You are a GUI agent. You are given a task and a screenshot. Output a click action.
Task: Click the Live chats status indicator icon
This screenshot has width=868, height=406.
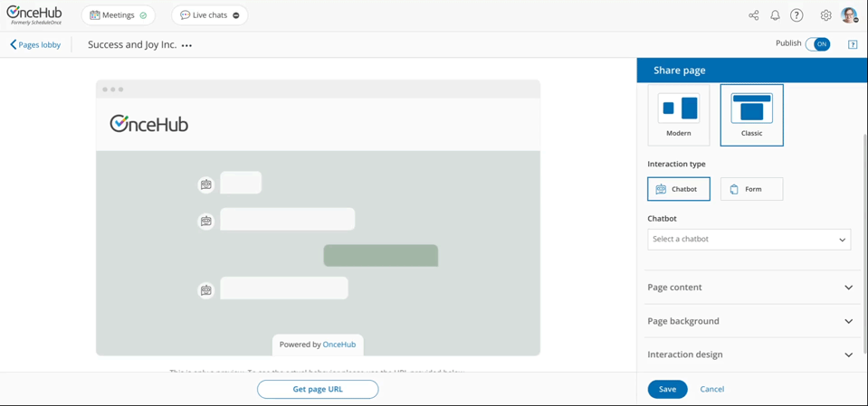pyautogui.click(x=236, y=15)
